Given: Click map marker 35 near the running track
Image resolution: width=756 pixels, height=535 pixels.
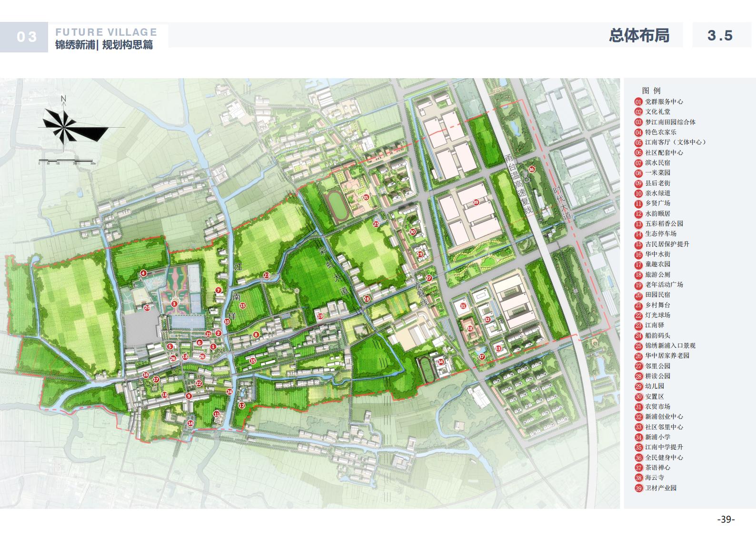Looking at the screenshot, I should pyautogui.click(x=366, y=197).
